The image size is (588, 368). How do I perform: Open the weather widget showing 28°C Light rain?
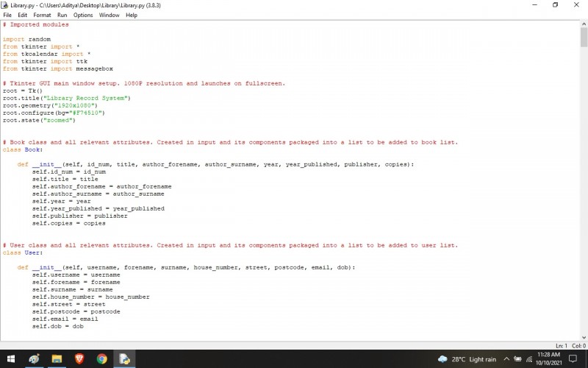[x=467, y=359]
